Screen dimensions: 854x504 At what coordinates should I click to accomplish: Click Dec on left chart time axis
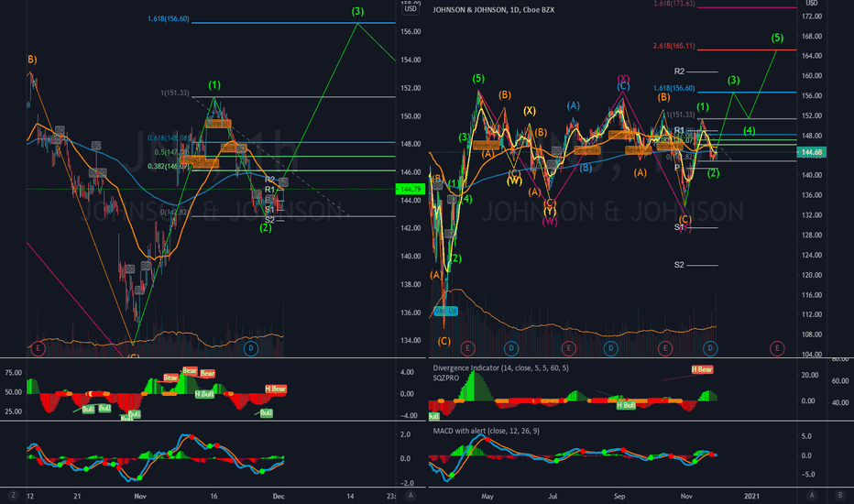coord(279,496)
